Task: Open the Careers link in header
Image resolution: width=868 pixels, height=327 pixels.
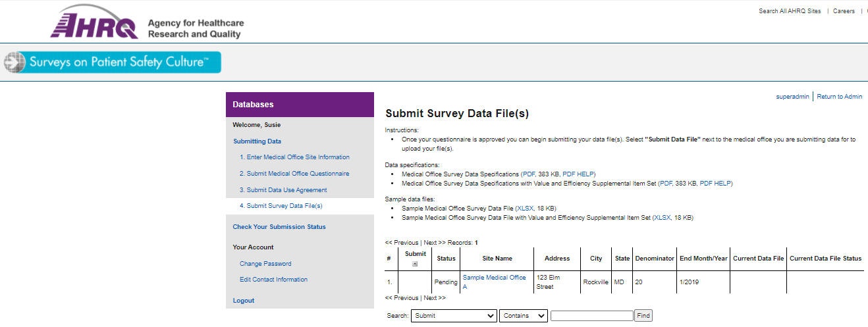Action: click(844, 11)
